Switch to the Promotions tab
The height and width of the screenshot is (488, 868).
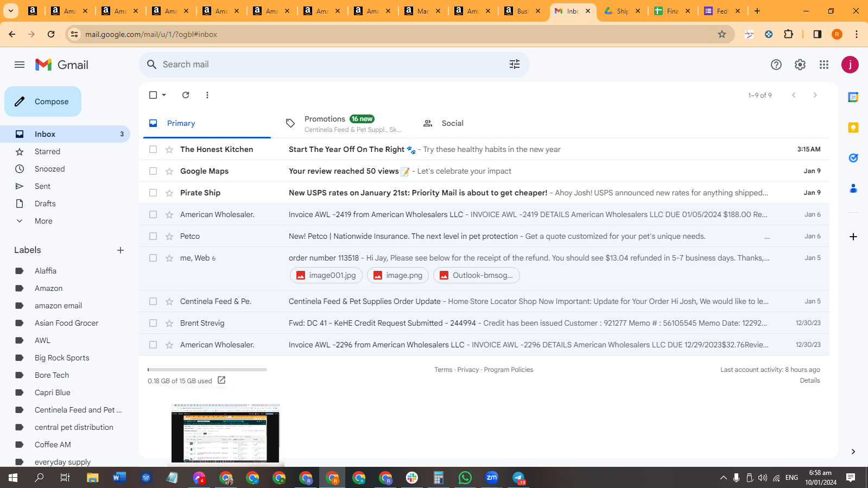pos(344,123)
